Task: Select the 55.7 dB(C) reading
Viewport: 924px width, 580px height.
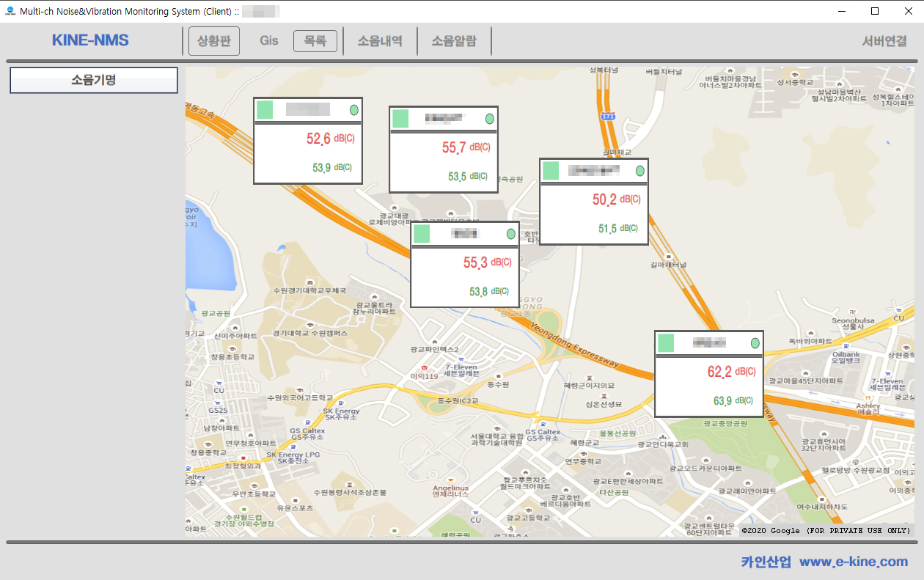Action: click(x=466, y=147)
